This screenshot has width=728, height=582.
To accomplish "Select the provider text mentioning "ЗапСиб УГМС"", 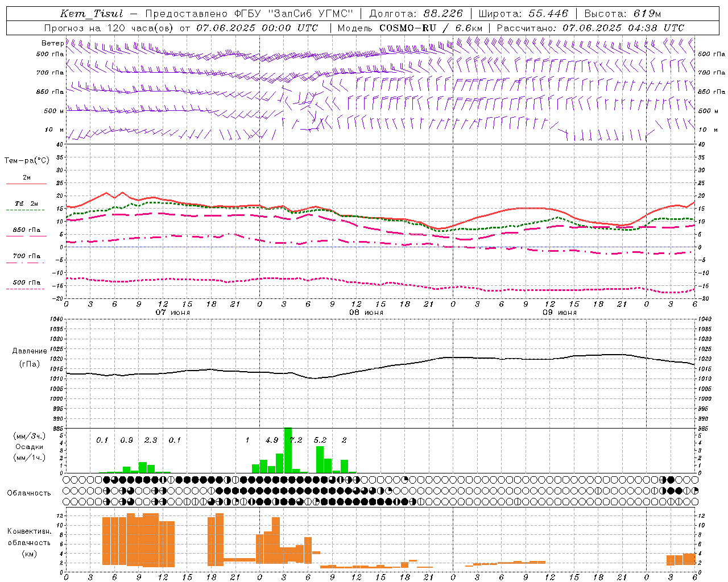I will click(249, 14).
